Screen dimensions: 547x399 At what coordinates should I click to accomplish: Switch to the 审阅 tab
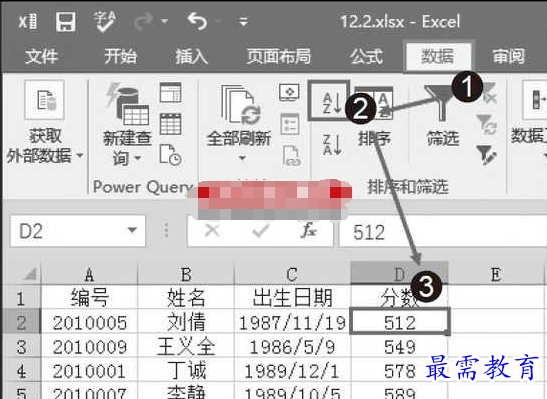[508, 57]
